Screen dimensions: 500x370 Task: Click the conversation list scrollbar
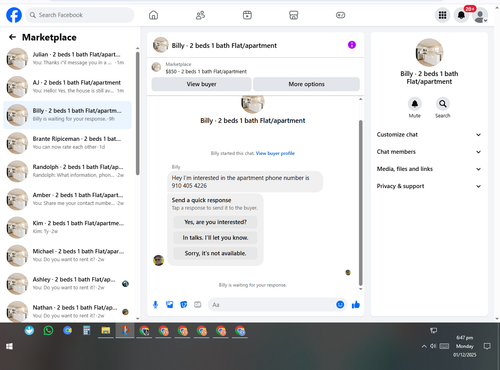pos(137,113)
